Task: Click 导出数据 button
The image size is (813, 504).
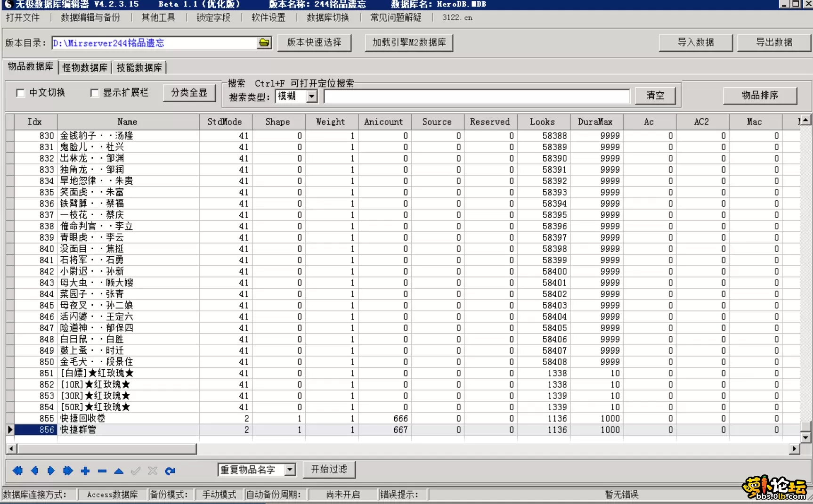Action: [x=774, y=42]
